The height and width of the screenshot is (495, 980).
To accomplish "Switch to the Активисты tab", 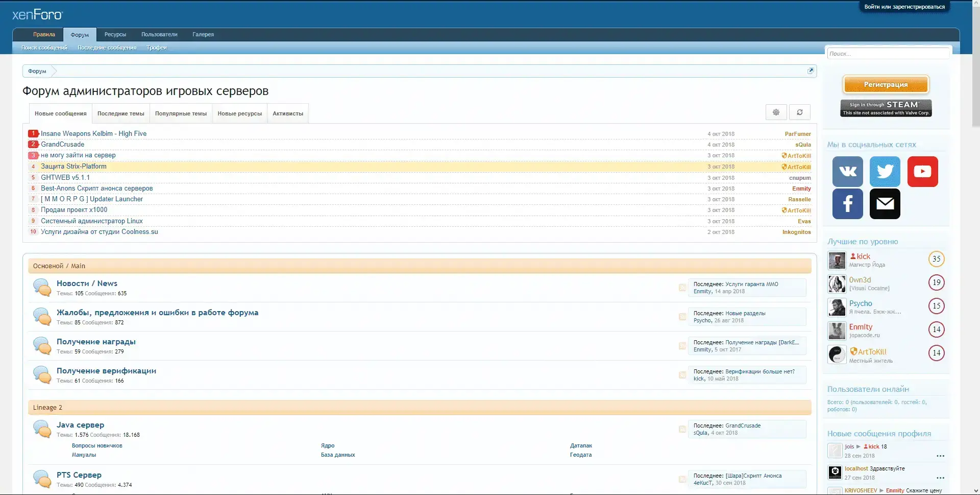I will [288, 113].
